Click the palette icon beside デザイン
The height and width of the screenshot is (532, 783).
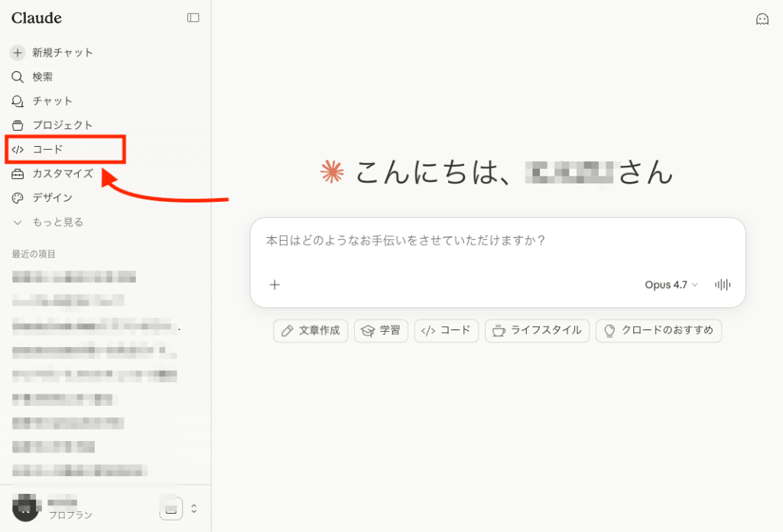pyautogui.click(x=18, y=198)
